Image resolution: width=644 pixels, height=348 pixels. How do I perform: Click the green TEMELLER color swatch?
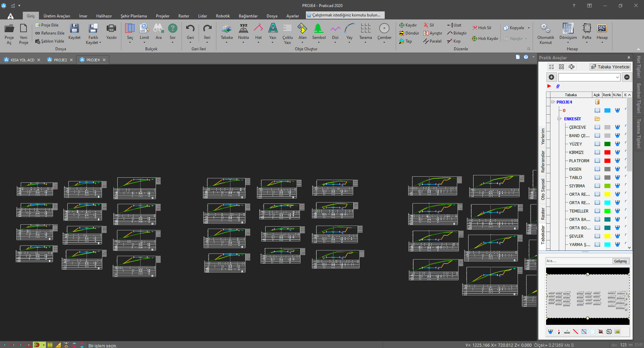[x=607, y=211]
